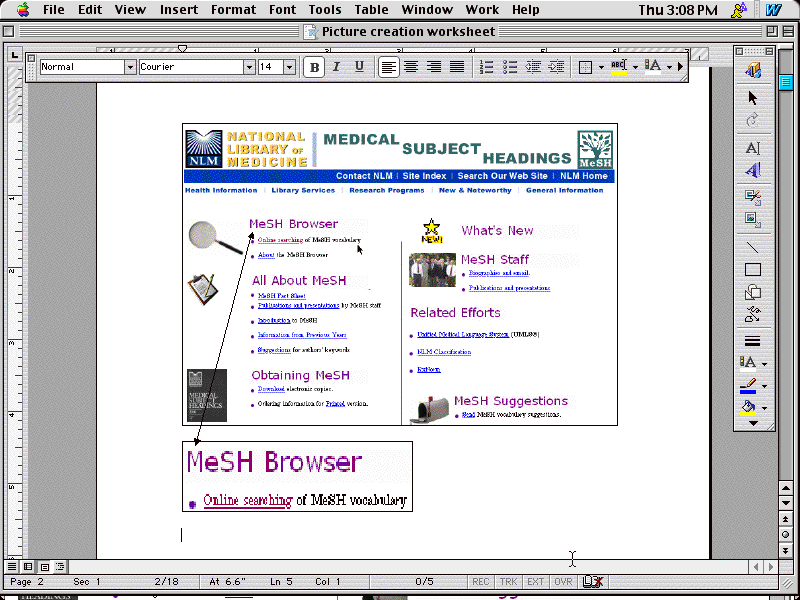The image size is (800, 600).
Task: Switch to Normal view button
Action: point(12,566)
